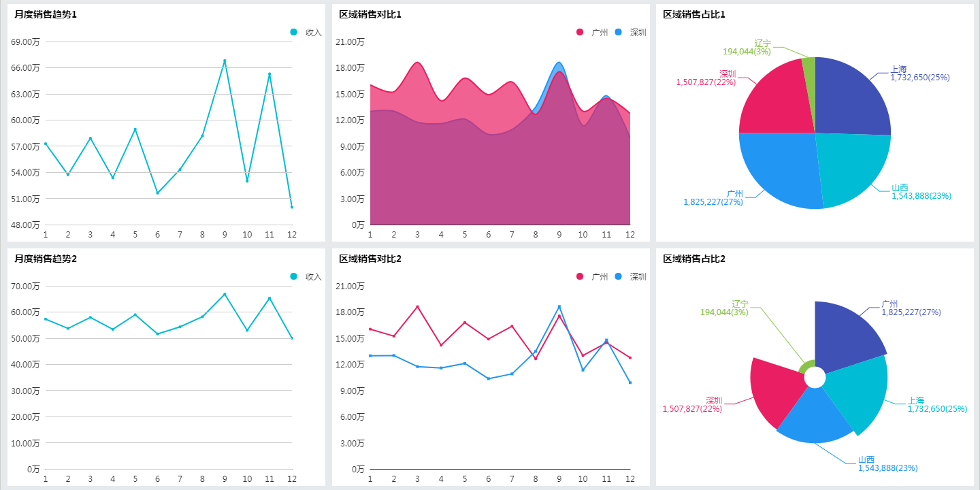Select the blue 山西 petal in 区域销售占比2
Viewport: 980px width, 490px height.
[813, 417]
